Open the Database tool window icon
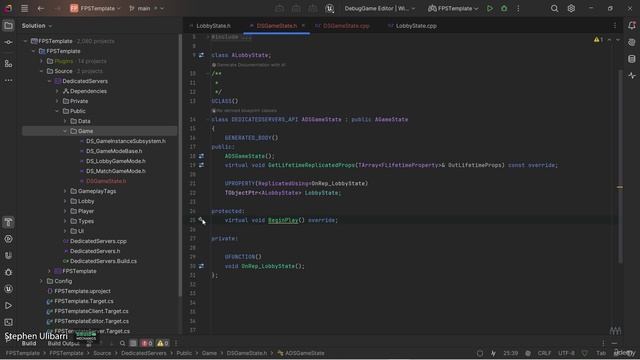The width and height of the screenshot is (640, 360). pos(632,59)
